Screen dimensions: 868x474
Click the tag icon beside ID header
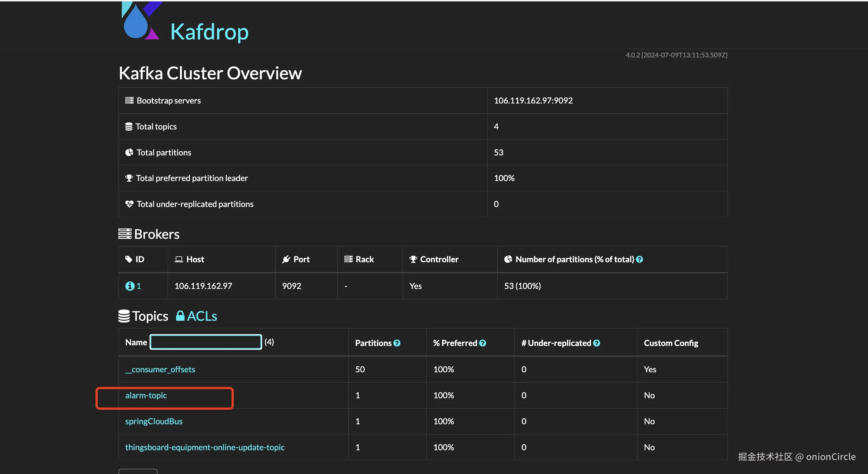click(128, 259)
